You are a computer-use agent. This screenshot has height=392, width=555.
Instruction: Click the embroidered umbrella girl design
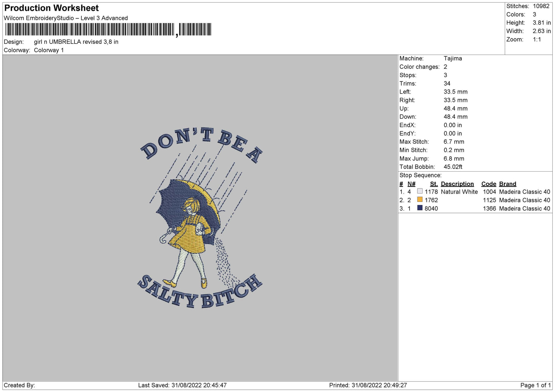coord(201,218)
